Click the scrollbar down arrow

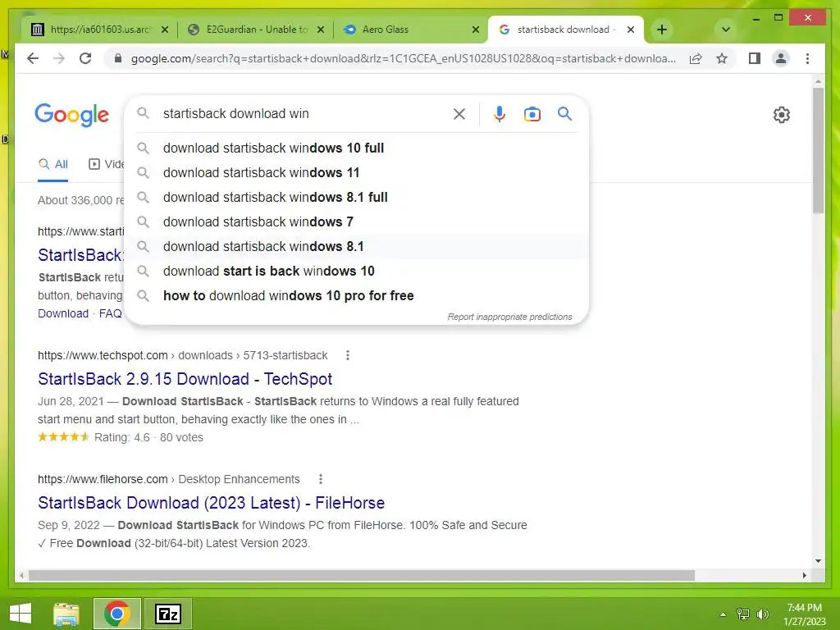pyautogui.click(x=818, y=561)
